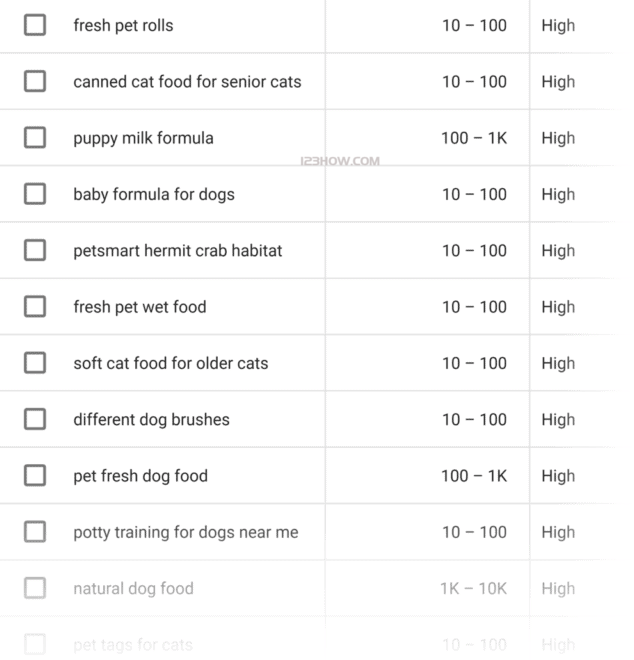The height and width of the screenshot is (660, 634).
Task: Click High competition for fresh pet rolls
Action: click(x=558, y=25)
